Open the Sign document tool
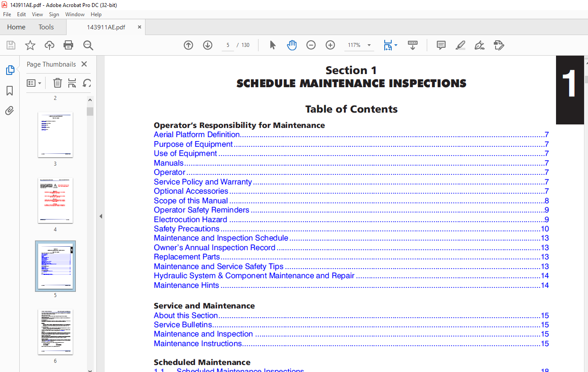 479,45
